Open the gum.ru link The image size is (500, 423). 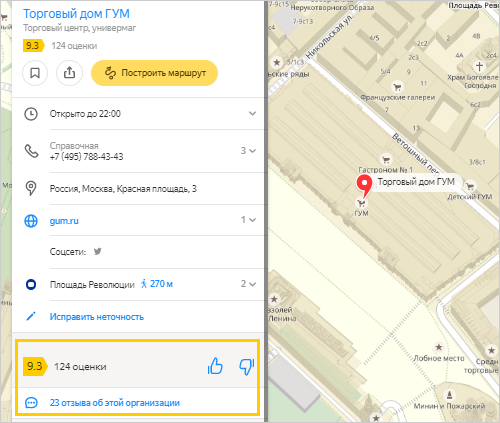tap(64, 221)
